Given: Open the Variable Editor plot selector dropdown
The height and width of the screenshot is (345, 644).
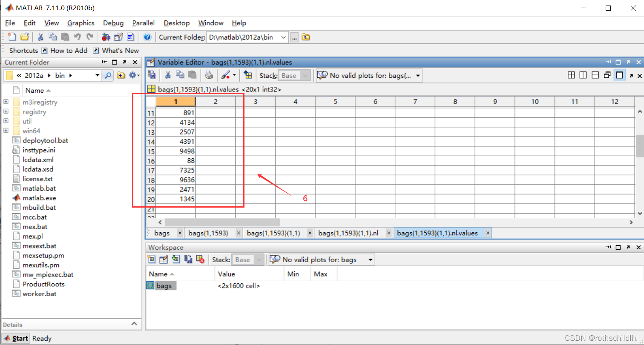Looking at the screenshot, I should [418, 76].
